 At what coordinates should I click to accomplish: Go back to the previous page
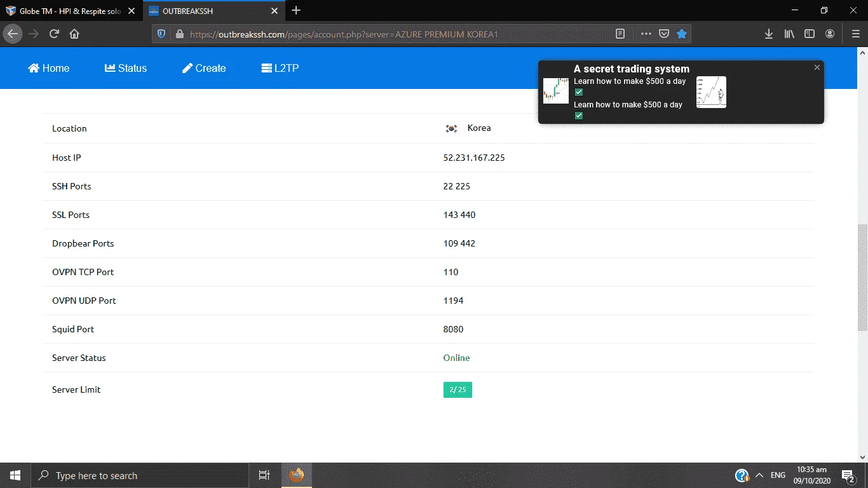(13, 34)
